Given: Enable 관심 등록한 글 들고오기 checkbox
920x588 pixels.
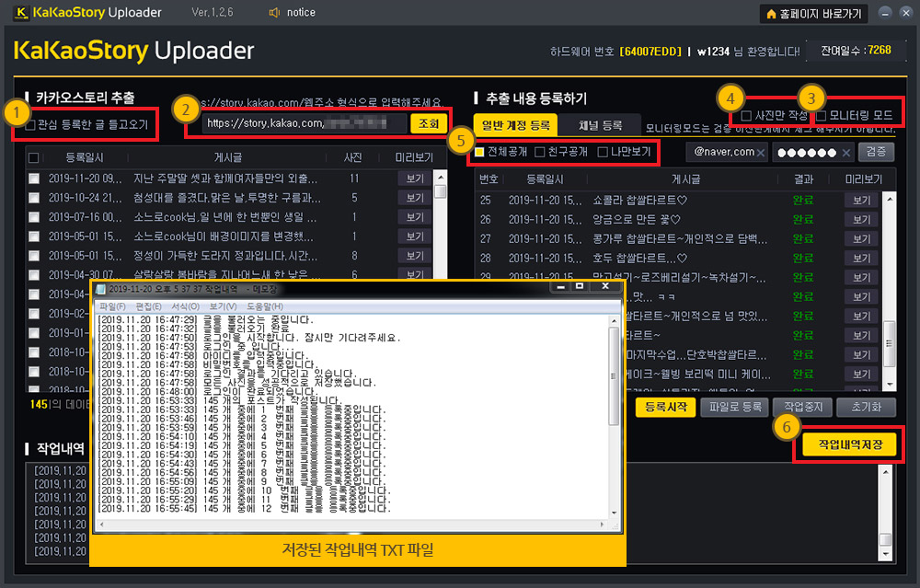Looking at the screenshot, I should pos(32,124).
